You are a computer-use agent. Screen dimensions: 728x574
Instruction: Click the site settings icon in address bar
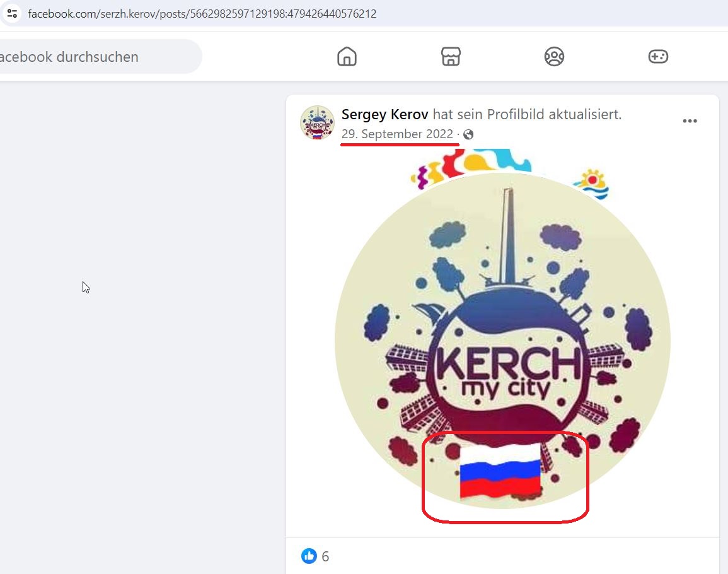click(x=13, y=13)
